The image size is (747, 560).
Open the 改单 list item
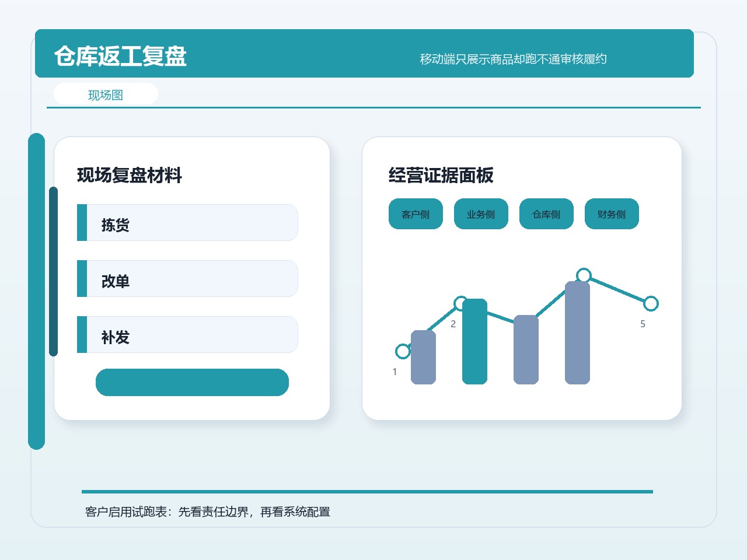pos(187,279)
